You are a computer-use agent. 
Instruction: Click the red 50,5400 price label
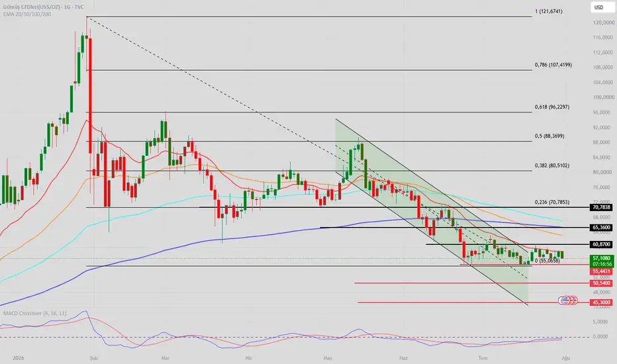[601, 283]
